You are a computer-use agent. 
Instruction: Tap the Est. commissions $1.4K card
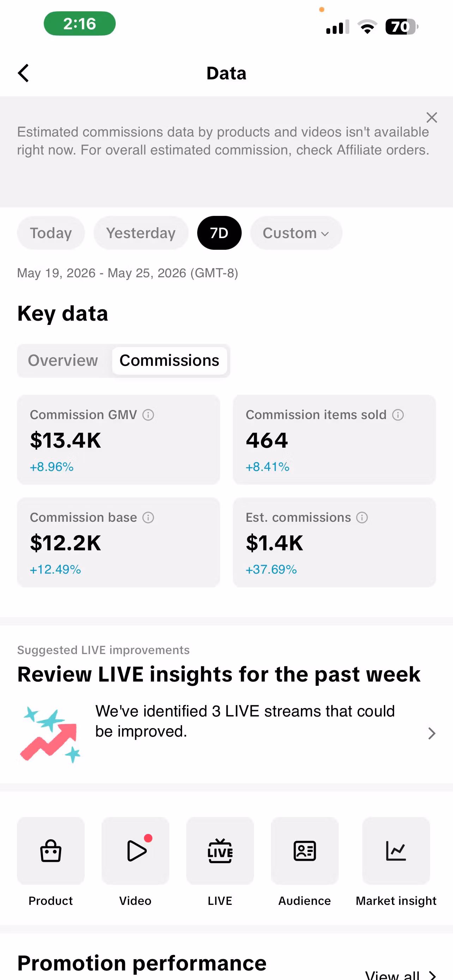tap(334, 542)
